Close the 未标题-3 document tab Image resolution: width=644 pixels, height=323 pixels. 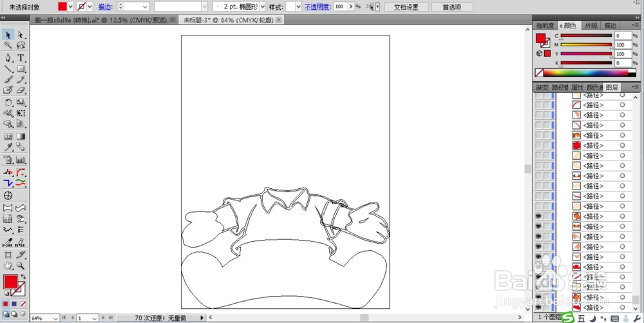279,20
